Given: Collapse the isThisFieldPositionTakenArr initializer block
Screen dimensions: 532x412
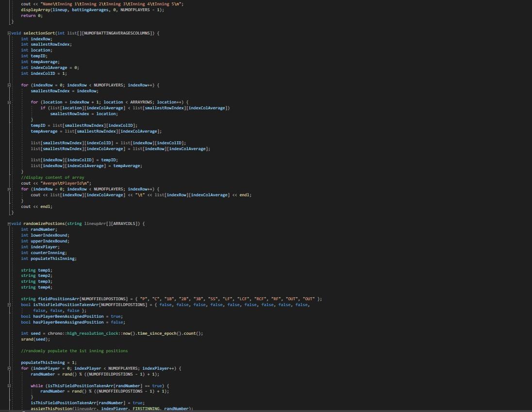Looking at the screenshot, I should [8, 305].
